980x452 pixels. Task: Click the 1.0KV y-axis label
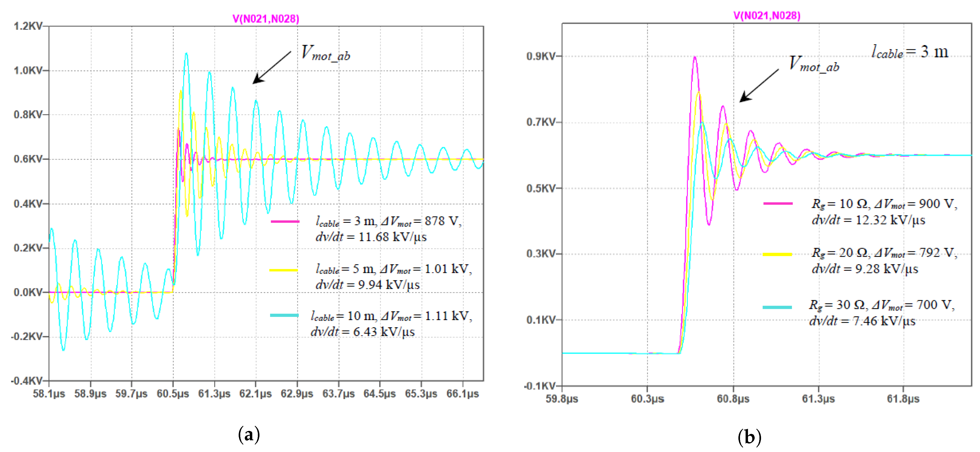pos(28,70)
